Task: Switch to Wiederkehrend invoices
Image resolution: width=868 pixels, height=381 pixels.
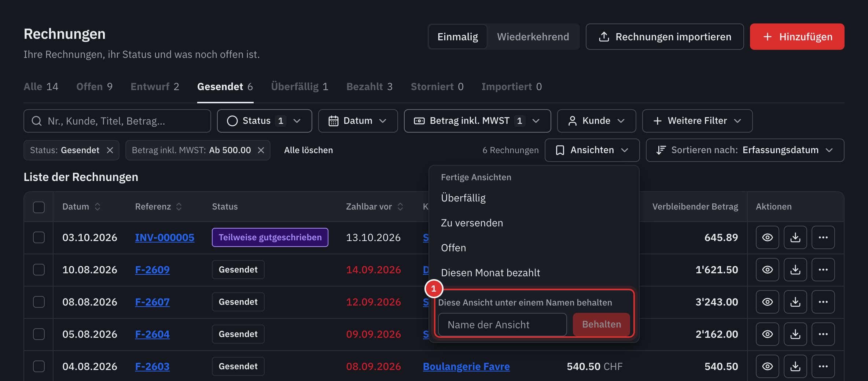Action: pos(533,37)
